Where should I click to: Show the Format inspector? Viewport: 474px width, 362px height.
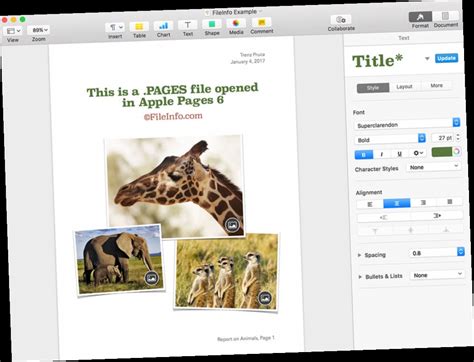click(420, 17)
